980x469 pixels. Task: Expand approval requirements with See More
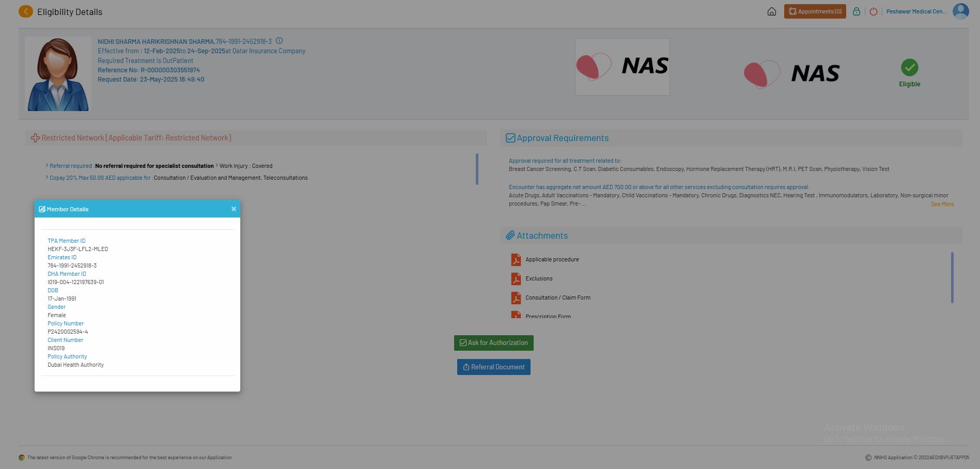tap(942, 204)
